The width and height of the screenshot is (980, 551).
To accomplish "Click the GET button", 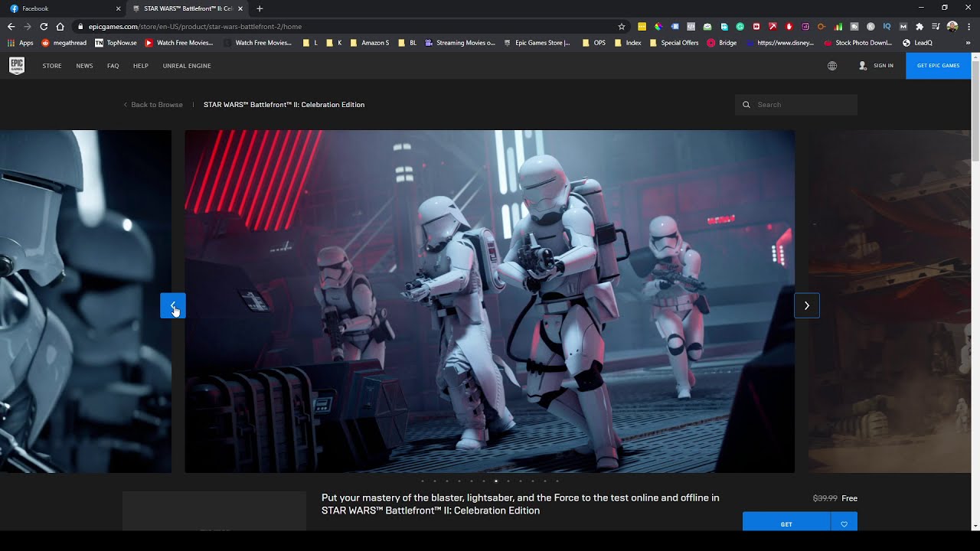I will [786, 524].
